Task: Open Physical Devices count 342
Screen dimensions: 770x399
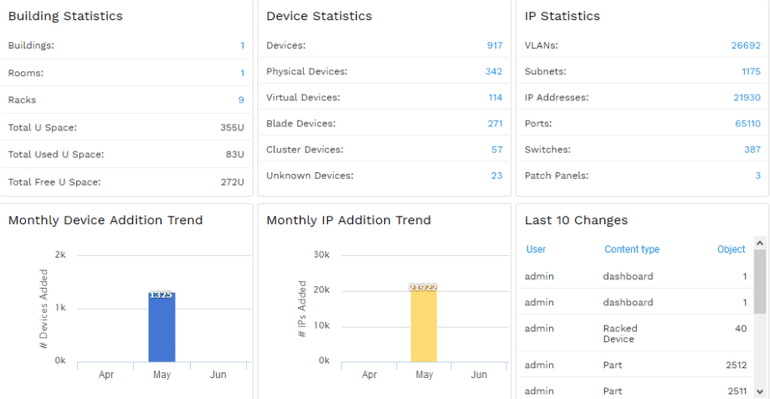Action: coord(494,72)
